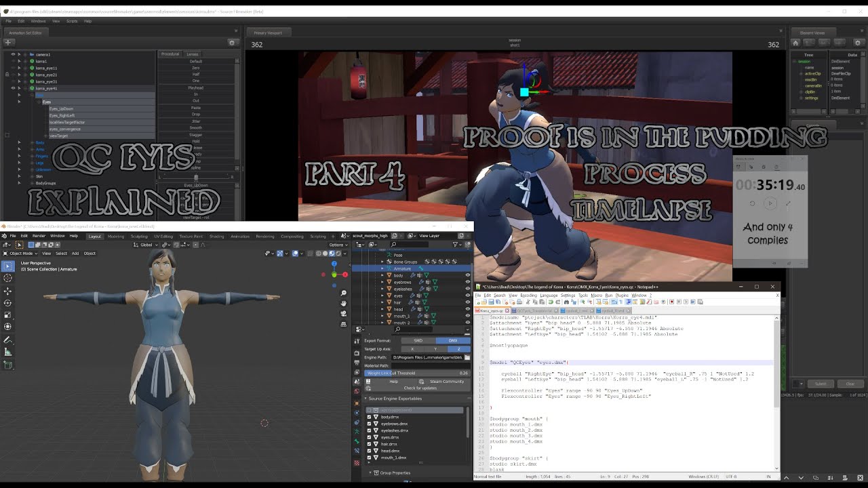Select Eyes_UpDown control in SFM tree
The height and width of the screenshot is (488, 868).
click(x=61, y=108)
